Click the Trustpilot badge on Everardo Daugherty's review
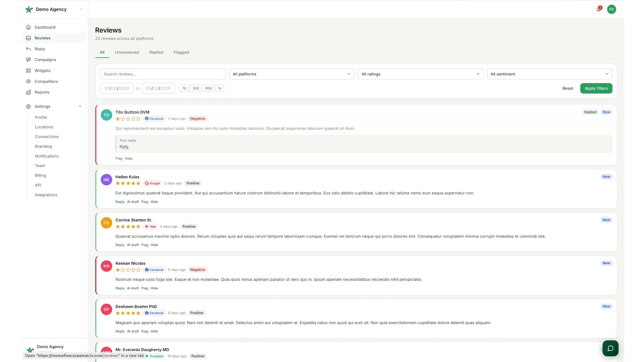Viewport: 644px width, 362px height. pos(154,356)
